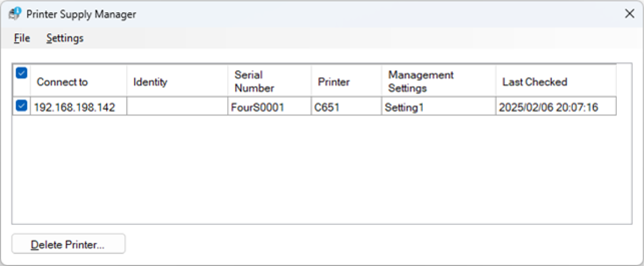
Task: Click the 2025/02/06 20:07:16 timestamp cell
Action: (548, 107)
